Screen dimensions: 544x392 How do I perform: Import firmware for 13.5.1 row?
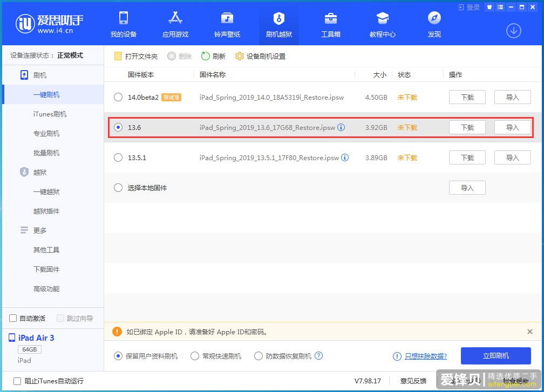coord(513,157)
